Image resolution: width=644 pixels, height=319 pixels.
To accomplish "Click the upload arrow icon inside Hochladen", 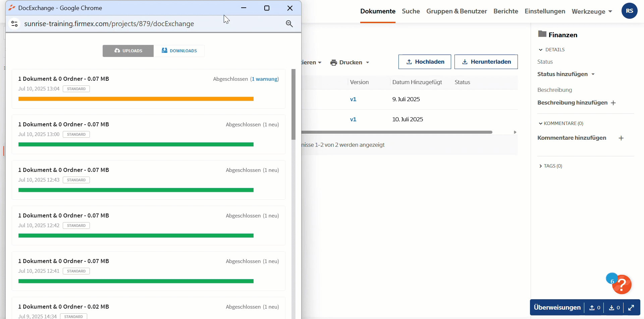I will coord(409,62).
